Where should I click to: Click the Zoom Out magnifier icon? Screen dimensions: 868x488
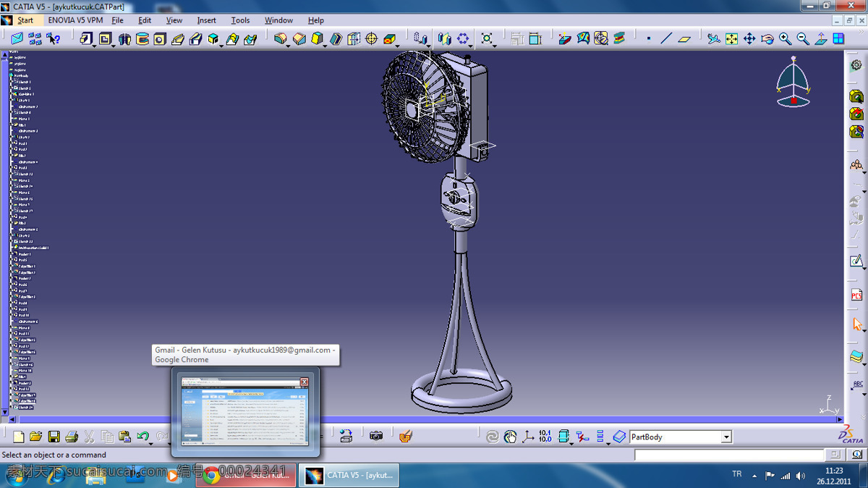pos(803,38)
